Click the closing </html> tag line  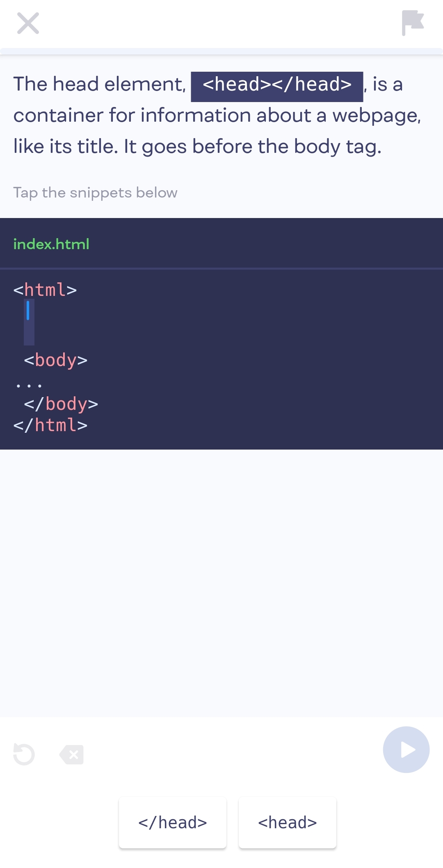[50, 425]
